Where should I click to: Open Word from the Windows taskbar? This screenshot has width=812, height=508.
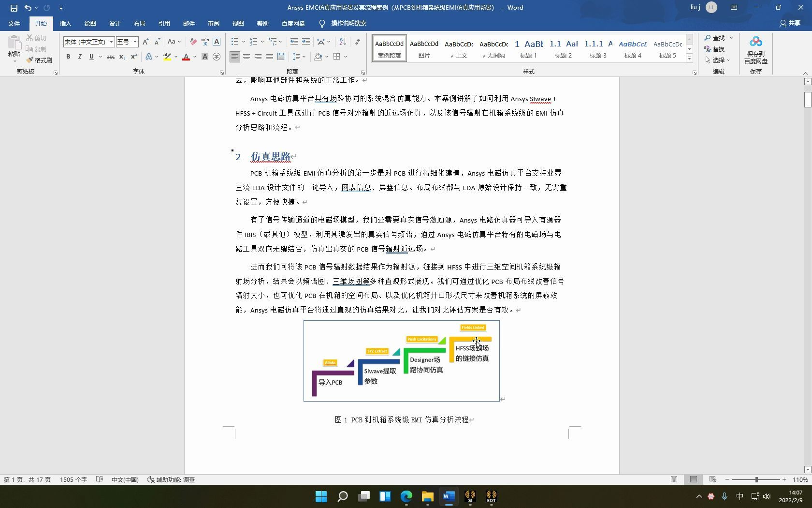pyautogui.click(x=449, y=496)
